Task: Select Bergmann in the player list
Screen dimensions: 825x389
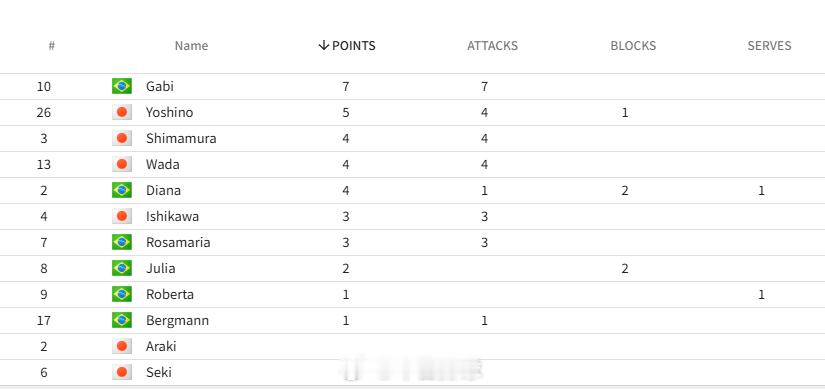Action: (x=177, y=321)
